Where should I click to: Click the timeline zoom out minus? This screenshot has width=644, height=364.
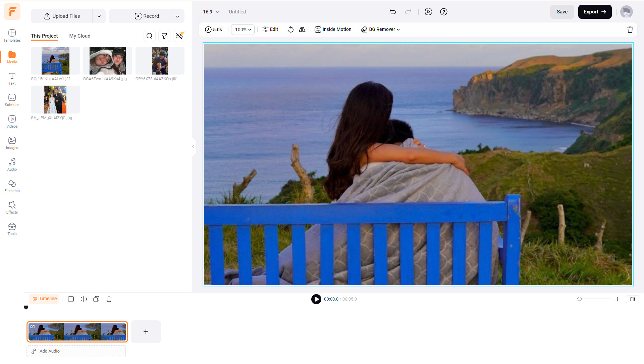coord(570,299)
